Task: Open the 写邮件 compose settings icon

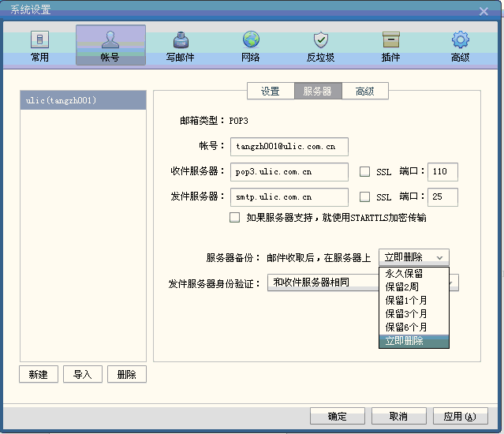Action: coord(180,46)
